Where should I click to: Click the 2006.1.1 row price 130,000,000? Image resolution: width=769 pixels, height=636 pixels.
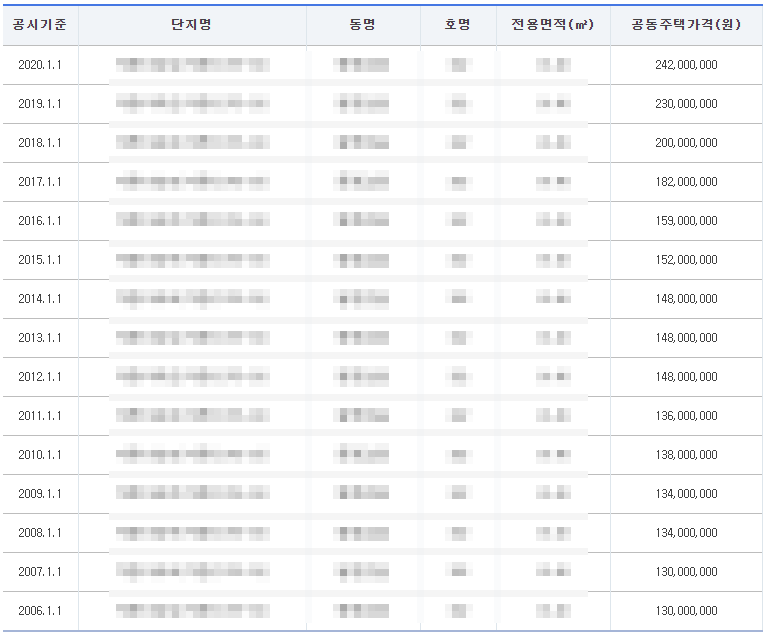tap(686, 611)
